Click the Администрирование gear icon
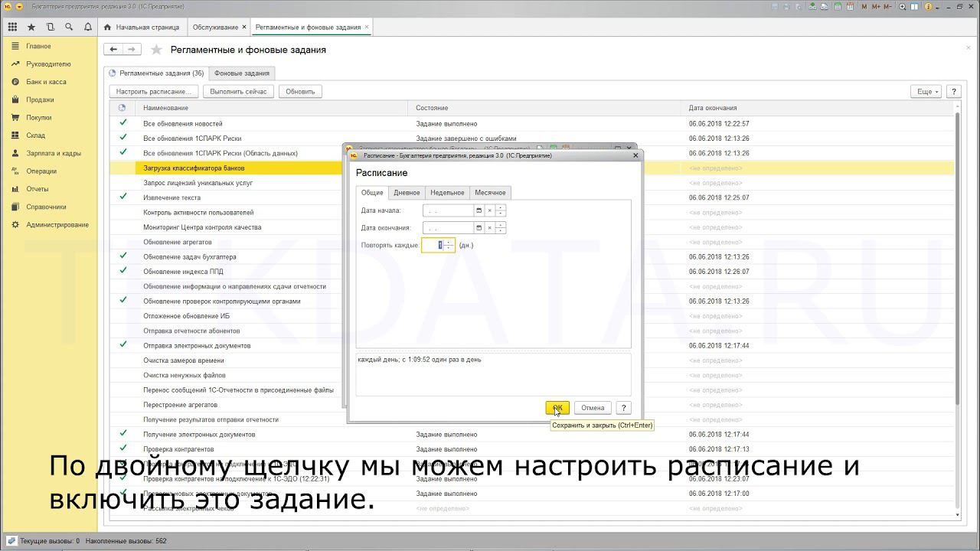Viewport: 980px width, 551px height. click(x=15, y=225)
